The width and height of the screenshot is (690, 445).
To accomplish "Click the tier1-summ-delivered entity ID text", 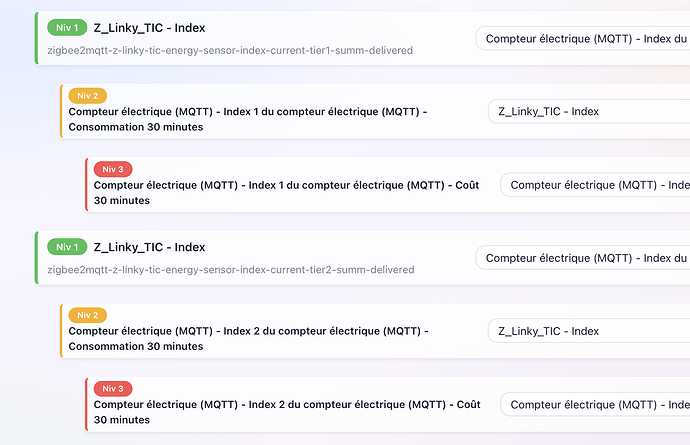I will click(230, 51).
